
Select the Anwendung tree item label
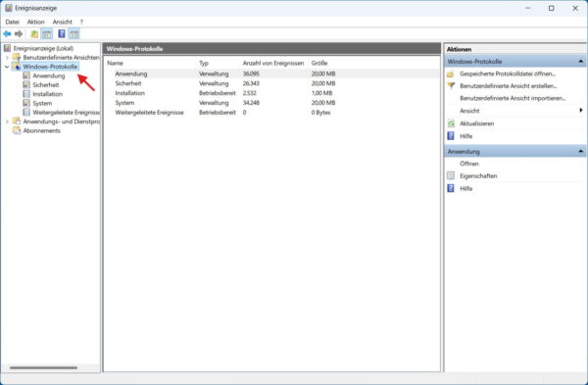point(49,75)
